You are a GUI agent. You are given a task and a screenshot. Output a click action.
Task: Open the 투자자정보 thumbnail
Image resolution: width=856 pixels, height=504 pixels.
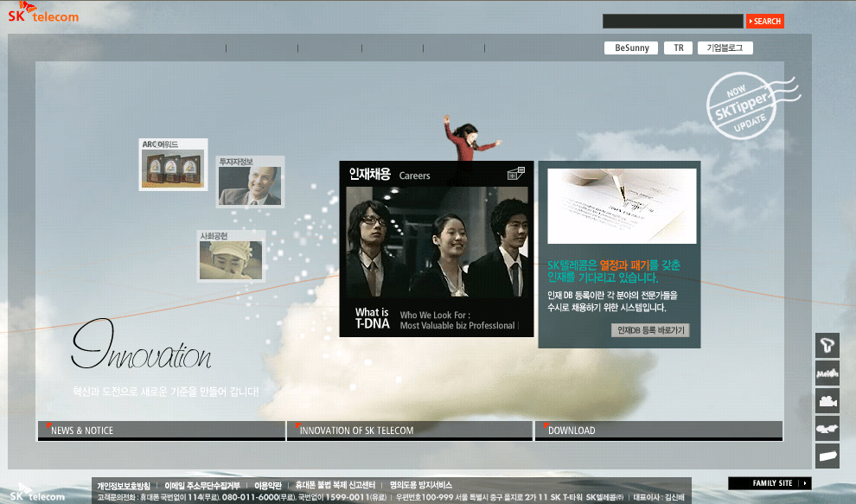[250, 182]
